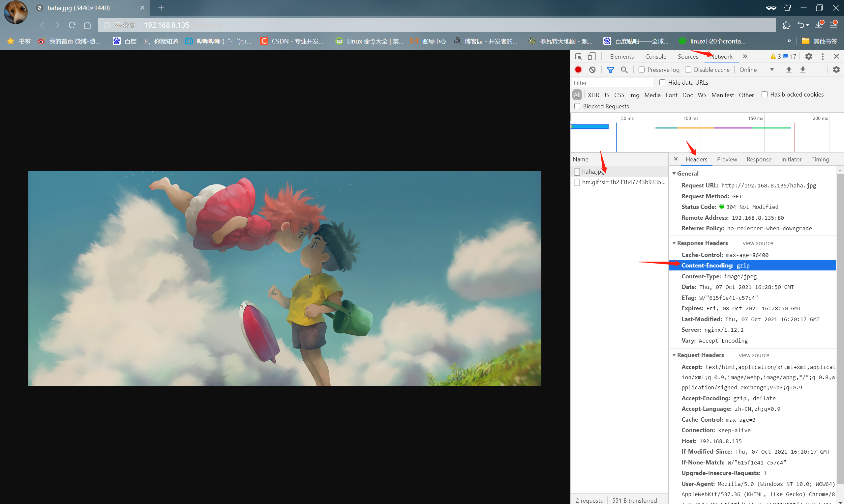Open the CSDN bookmark

coord(292,41)
